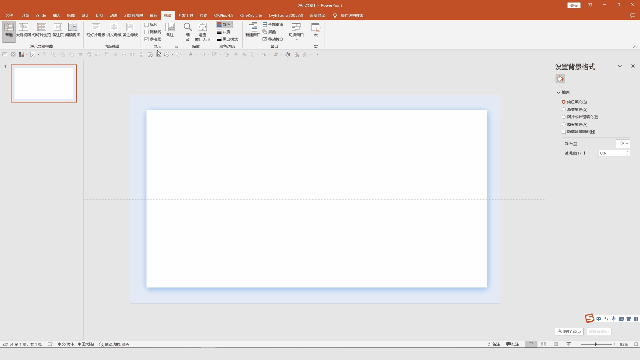The width and height of the screenshot is (640, 360).
Task: Click the sign-in button in the title bar
Action: [573, 5]
